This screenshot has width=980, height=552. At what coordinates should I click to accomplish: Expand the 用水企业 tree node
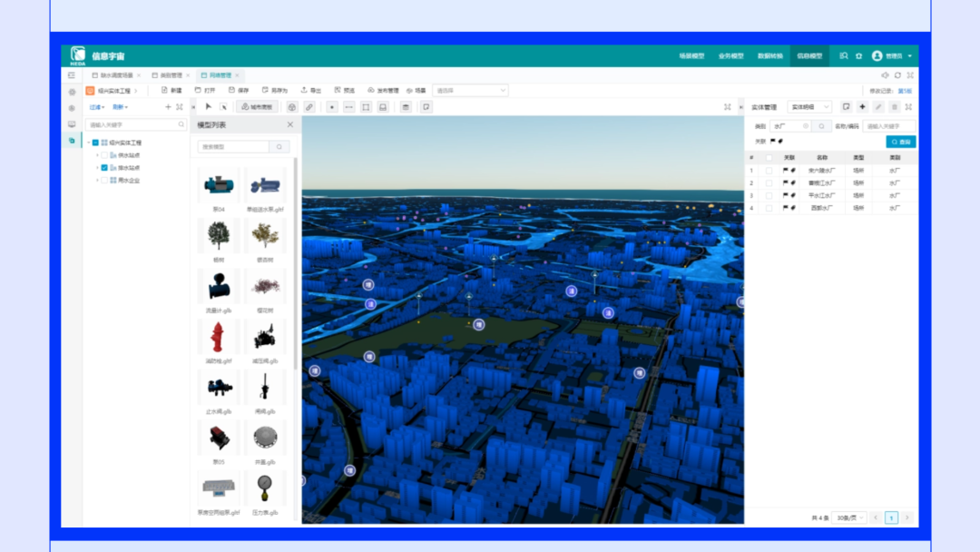pos(97,181)
